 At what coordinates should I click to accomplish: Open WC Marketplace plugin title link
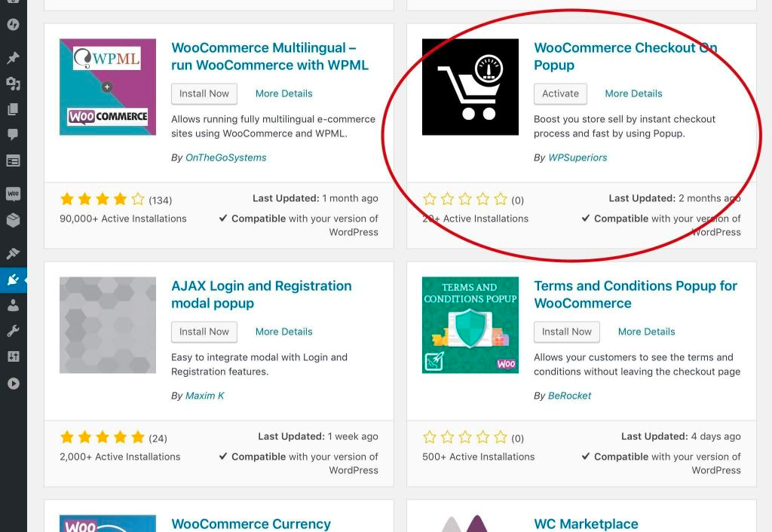pyautogui.click(x=586, y=524)
